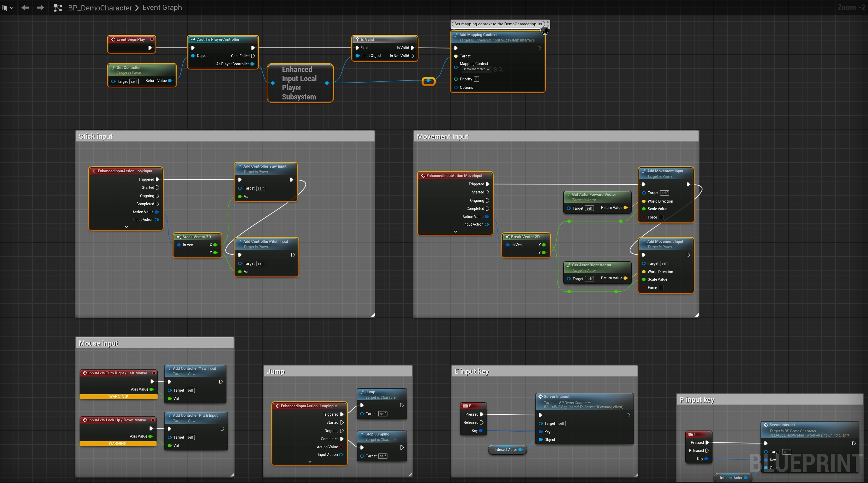
Task: Click the Event Graph breadcrumb label
Action: tap(162, 7)
